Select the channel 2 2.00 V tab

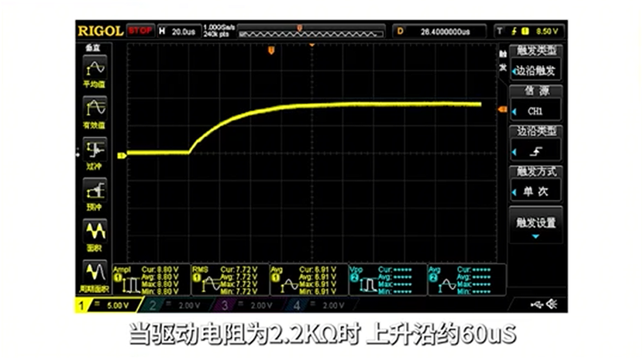click(x=177, y=305)
